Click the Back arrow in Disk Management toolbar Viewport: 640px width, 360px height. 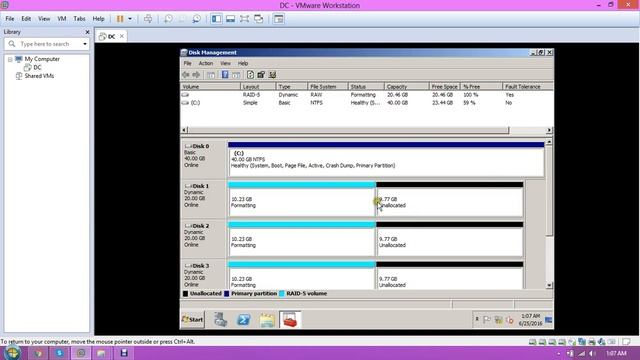tap(186, 75)
